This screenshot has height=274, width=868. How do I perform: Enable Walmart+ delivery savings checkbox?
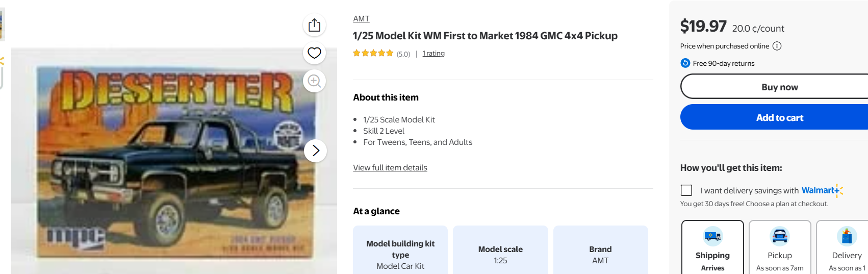pyautogui.click(x=686, y=190)
